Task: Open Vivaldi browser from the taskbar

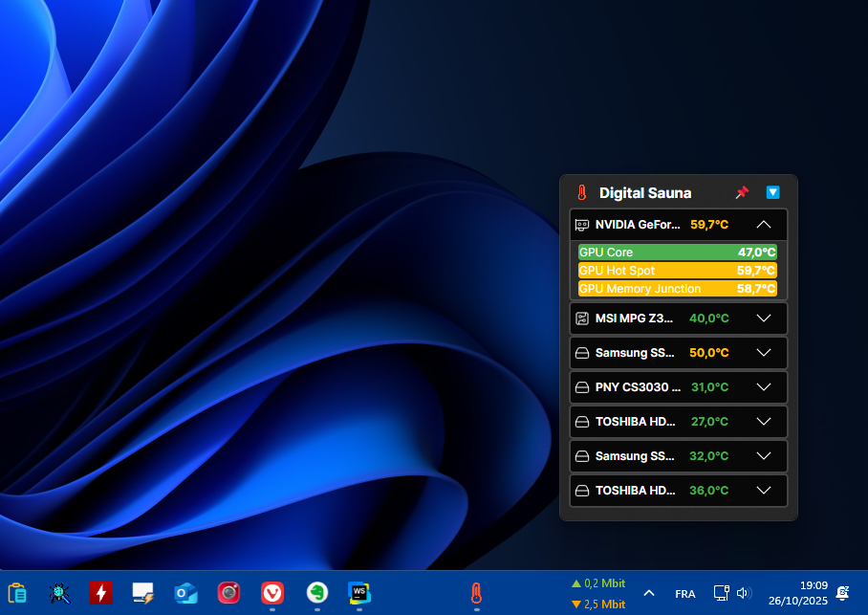Action: (272, 592)
